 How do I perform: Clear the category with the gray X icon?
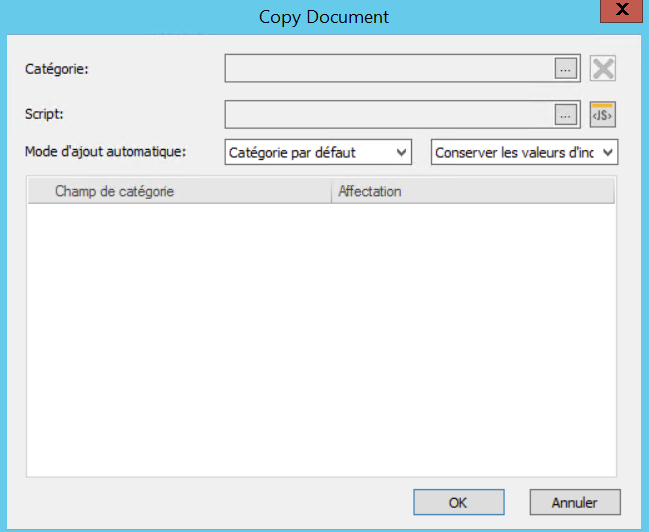pyautogui.click(x=603, y=68)
